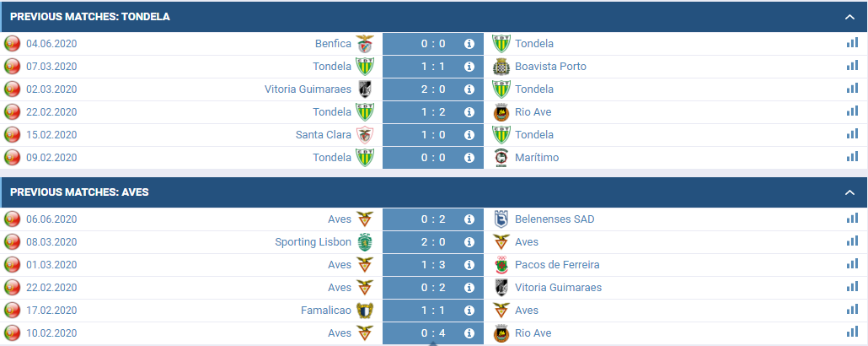Image resolution: width=868 pixels, height=346 pixels.
Task: Click the Rio Ave crest in 10.02.2020 row
Action: [x=501, y=333]
